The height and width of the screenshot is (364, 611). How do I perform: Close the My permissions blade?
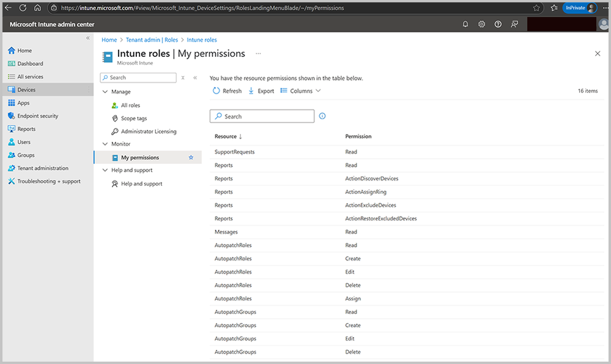pos(598,53)
